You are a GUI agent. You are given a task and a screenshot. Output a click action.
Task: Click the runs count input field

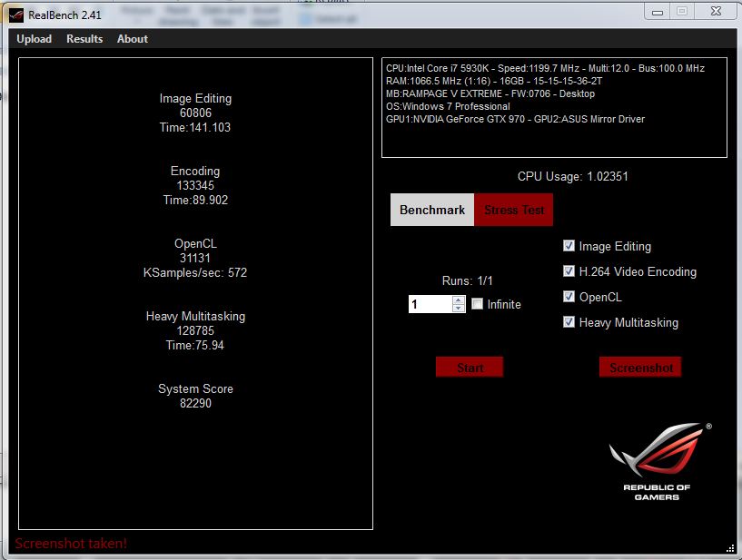(430, 304)
